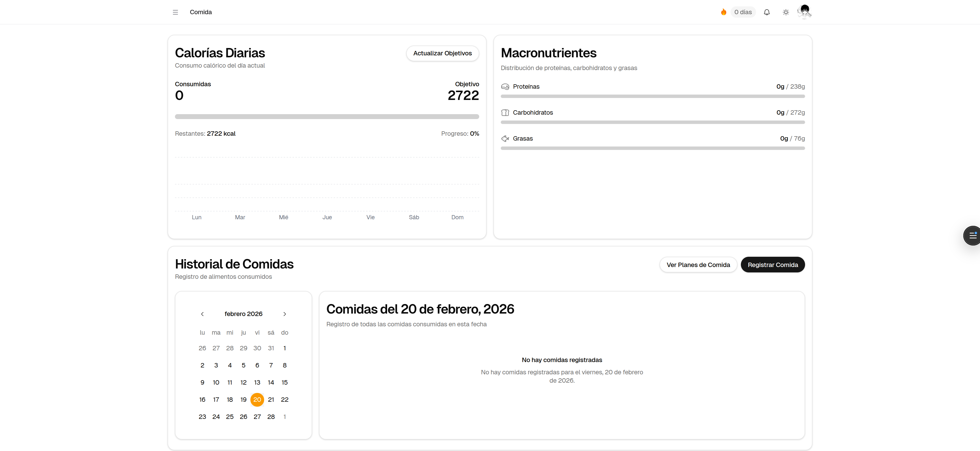The height and width of the screenshot is (451, 980).
Task: Go to previous month with left chevron
Action: [202, 314]
